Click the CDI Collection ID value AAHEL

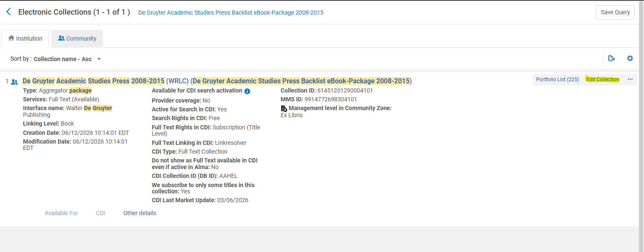[x=228, y=176]
